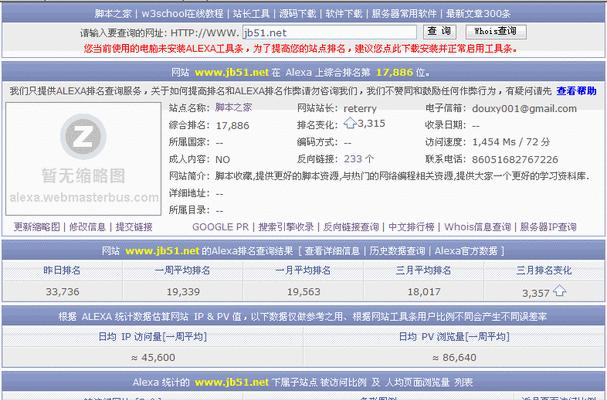Select the up-arrow icon beside 3,357
The height and width of the screenshot is (400, 607).
pos(559,290)
